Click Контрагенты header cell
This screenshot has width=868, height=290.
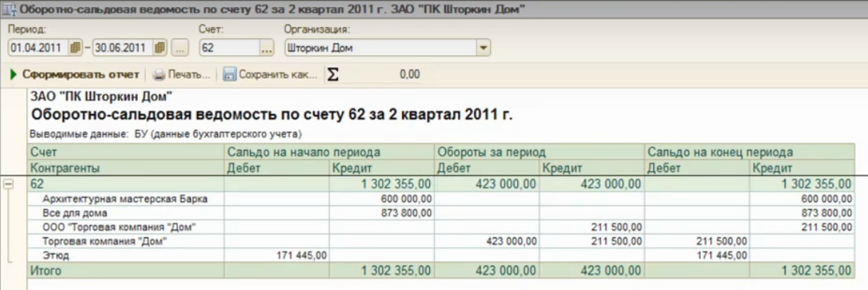tap(126, 168)
